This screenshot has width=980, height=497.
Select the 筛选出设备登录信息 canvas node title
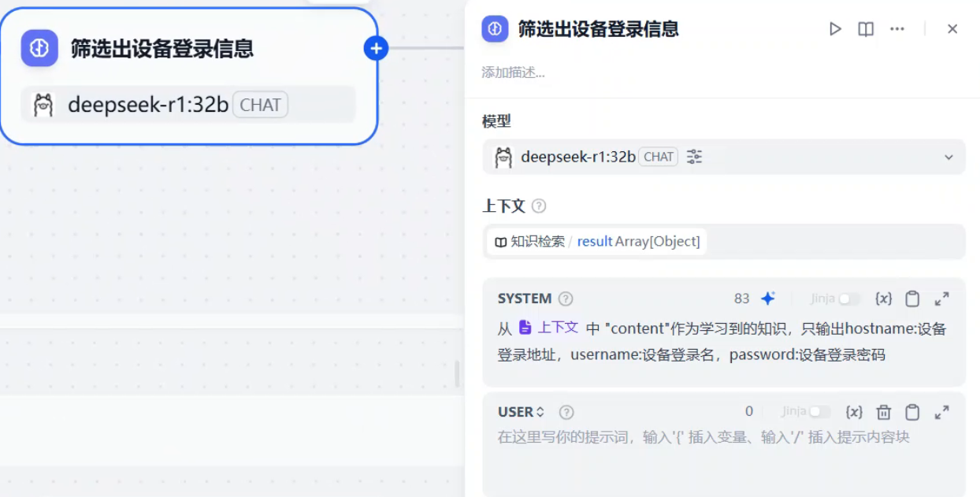(x=162, y=49)
